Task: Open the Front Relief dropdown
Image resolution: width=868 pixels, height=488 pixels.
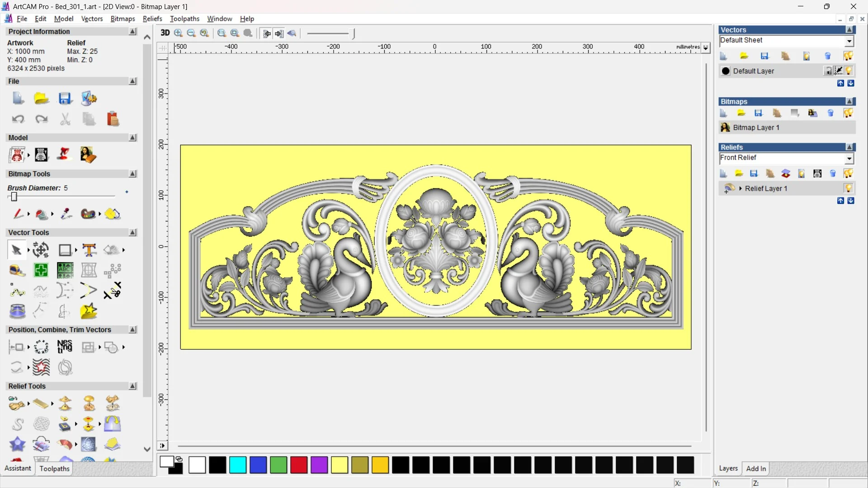Action: pos(849,159)
